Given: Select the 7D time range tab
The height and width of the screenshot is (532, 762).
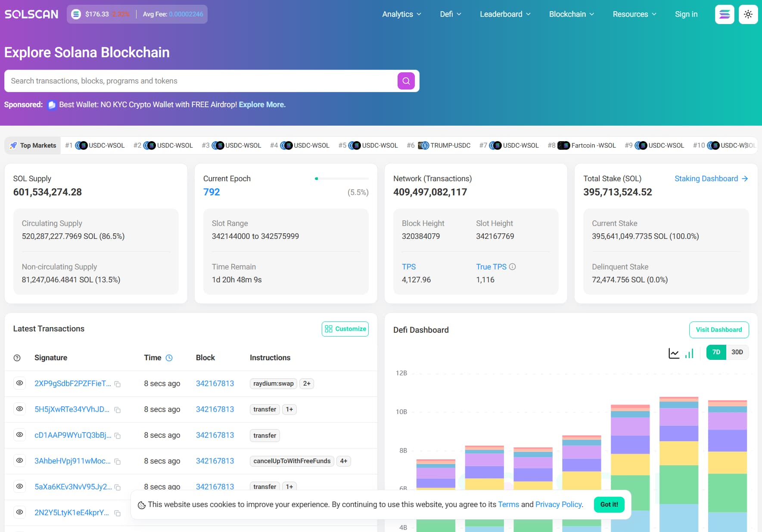Looking at the screenshot, I should (x=716, y=352).
